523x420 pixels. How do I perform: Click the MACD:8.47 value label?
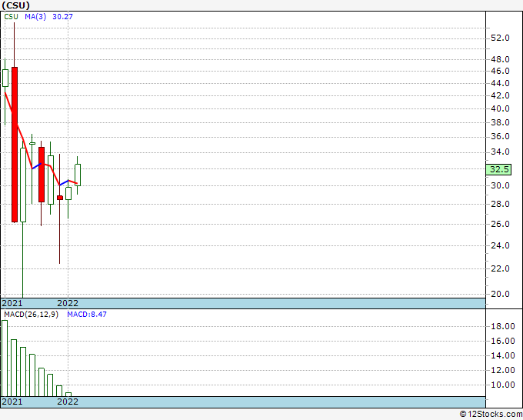[87, 315]
